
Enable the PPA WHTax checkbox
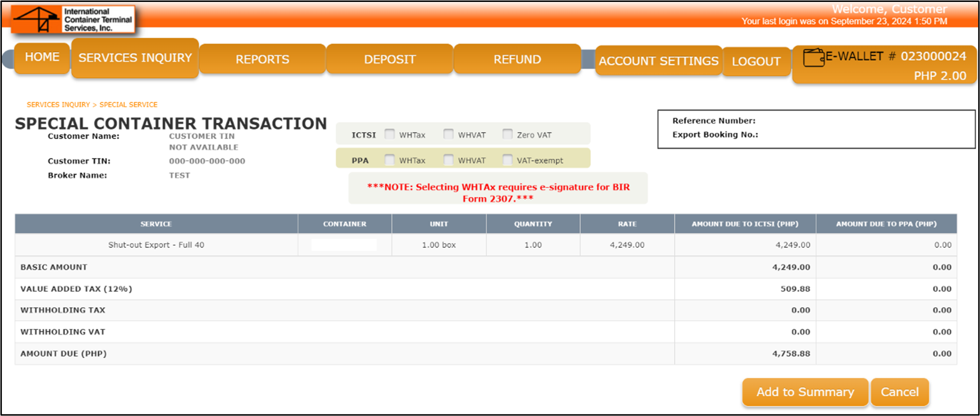coord(390,160)
